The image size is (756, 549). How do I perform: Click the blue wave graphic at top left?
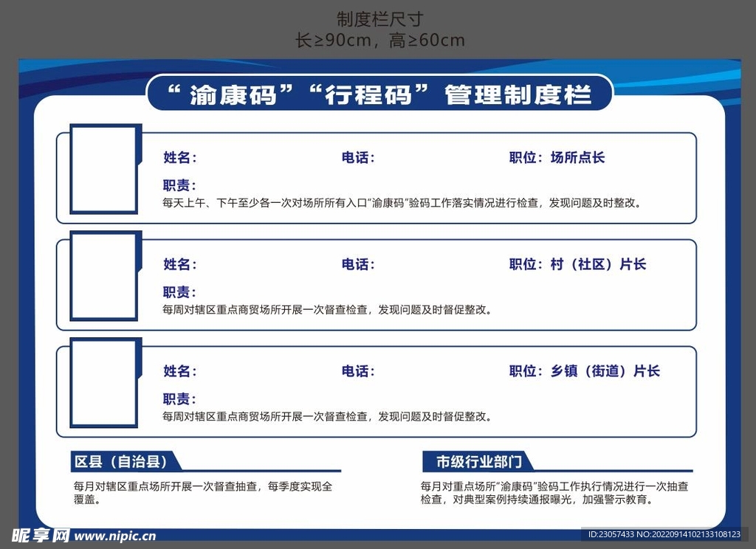pyautogui.click(x=74, y=77)
